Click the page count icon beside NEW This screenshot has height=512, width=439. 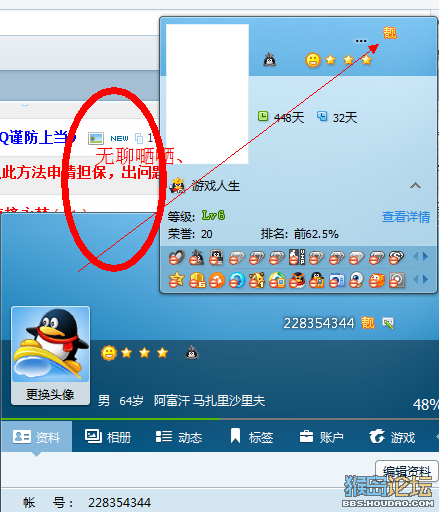pyautogui.click(x=139, y=138)
